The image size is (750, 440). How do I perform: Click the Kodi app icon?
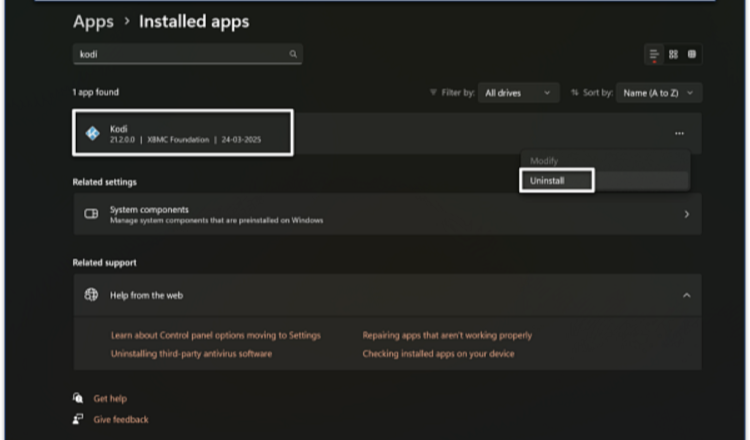92,133
